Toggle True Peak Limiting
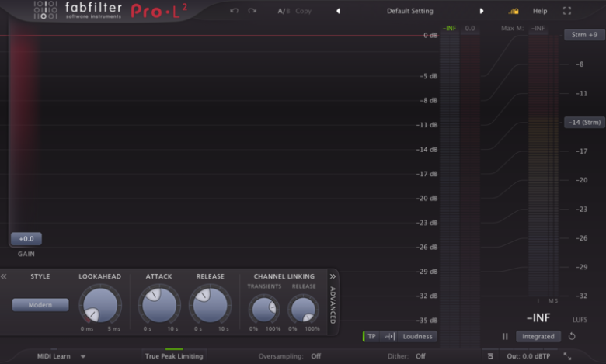The height and width of the screenshot is (364, 606). point(174,356)
